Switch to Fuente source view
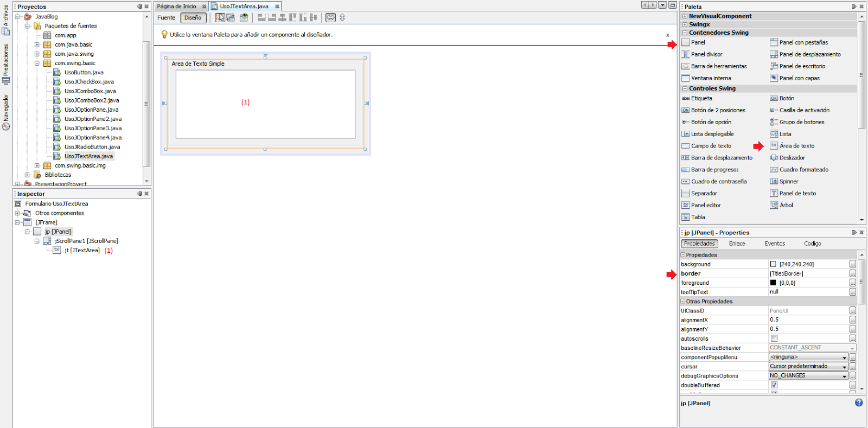The height and width of the screenshot is (428, 868). coord(167,17)
